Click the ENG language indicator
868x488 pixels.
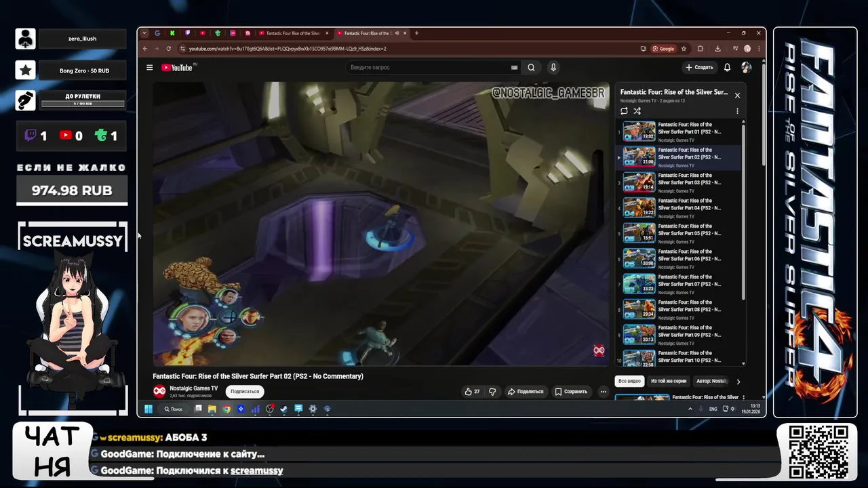click(713, 409)
